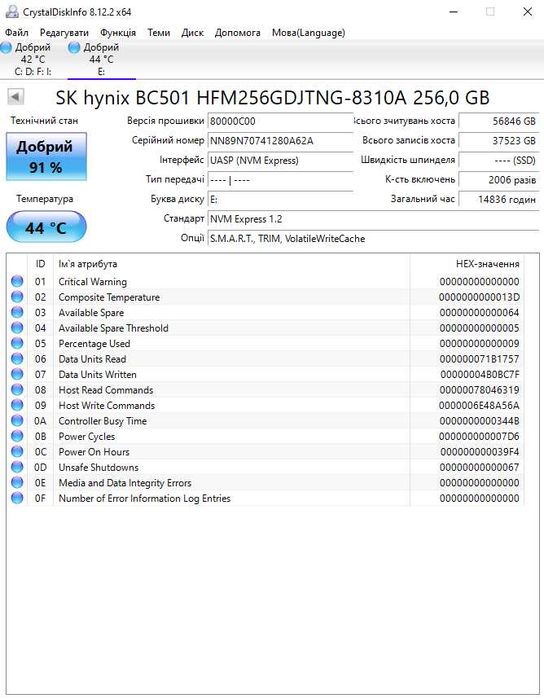Click status orb for Data Units Written row
The width and height of the screenshot is (544, 699).
17,374
